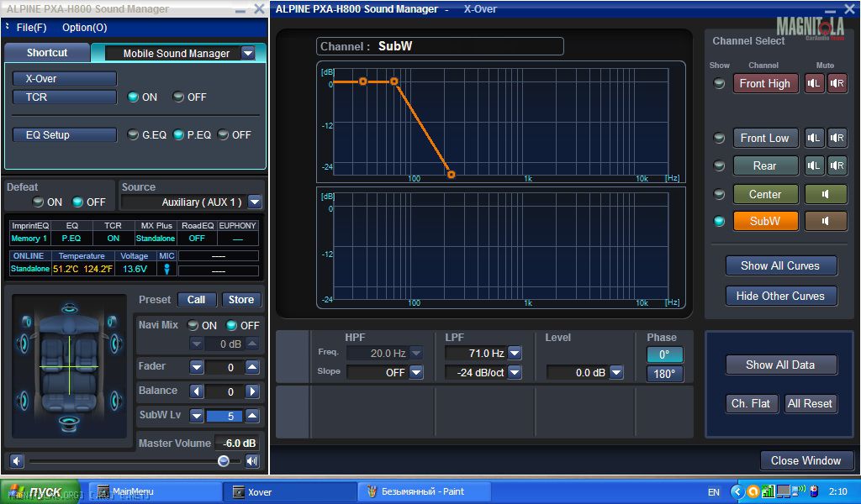
Task: Select the front center speaker in diagram
Action: click(69, 309)
